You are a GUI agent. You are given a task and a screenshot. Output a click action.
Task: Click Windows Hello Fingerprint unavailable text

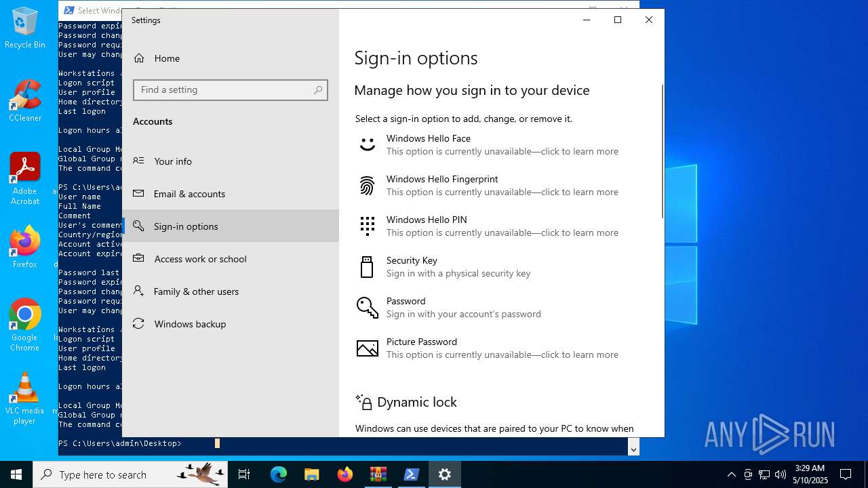(x=502, y=192)
